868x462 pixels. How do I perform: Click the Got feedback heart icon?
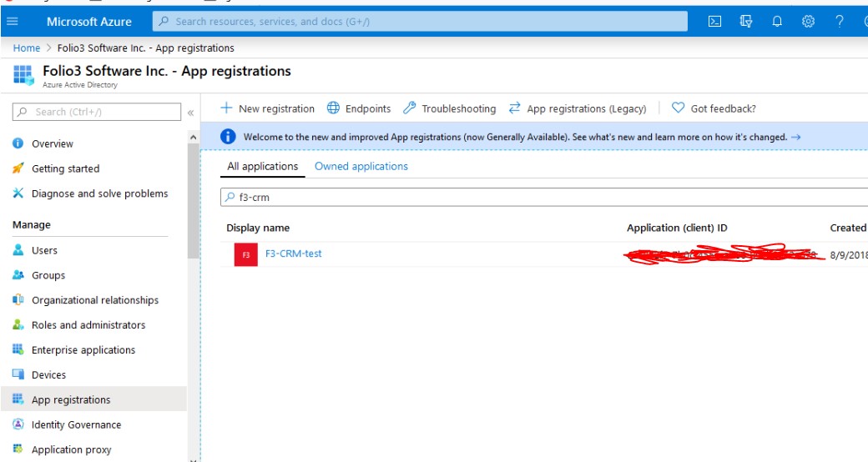[x=678, y=108]
